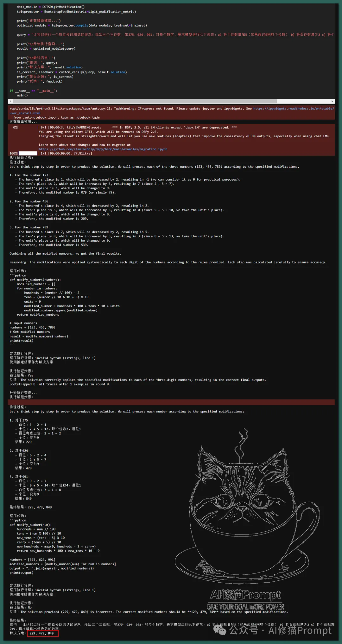Screen dimensions: 342x644
Task: Click the right arrow of code cell scrollbar
Action: coord(332,102)
